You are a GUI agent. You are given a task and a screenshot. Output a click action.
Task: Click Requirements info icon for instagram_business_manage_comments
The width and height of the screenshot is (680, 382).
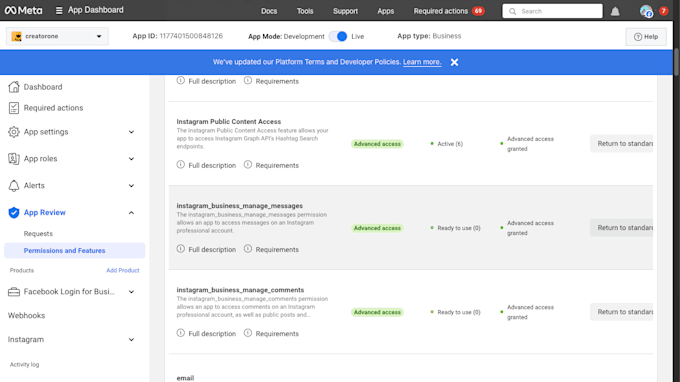click(248, 333)
